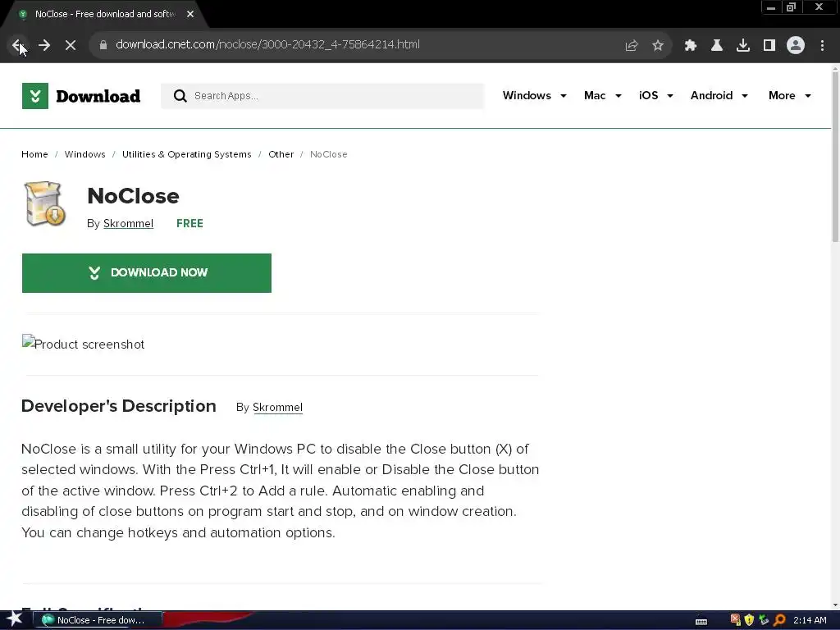
Task: Click the NoClose heading text
Action: click(134, 196)
